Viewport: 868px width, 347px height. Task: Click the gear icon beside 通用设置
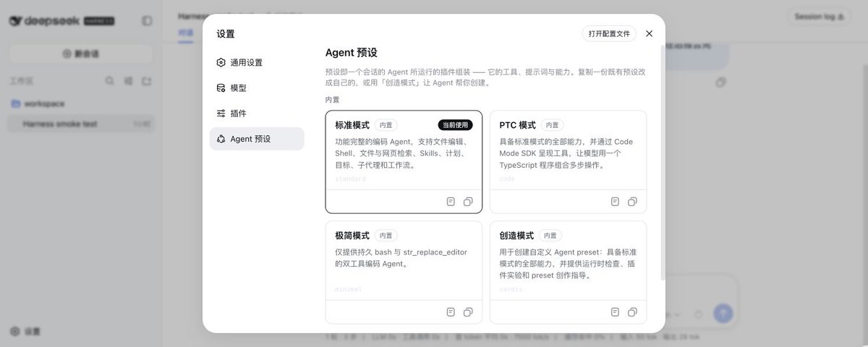point(221,62)
